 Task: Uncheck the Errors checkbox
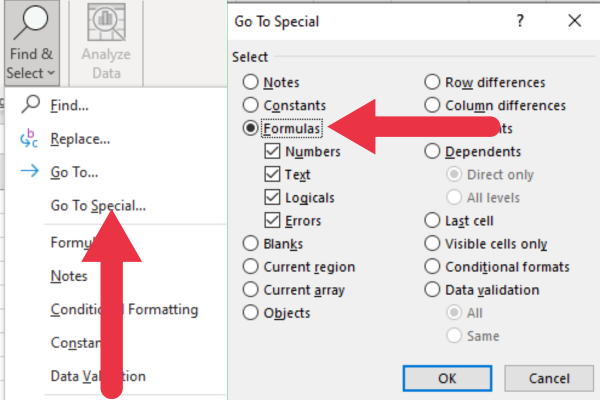tap(272, 220)
